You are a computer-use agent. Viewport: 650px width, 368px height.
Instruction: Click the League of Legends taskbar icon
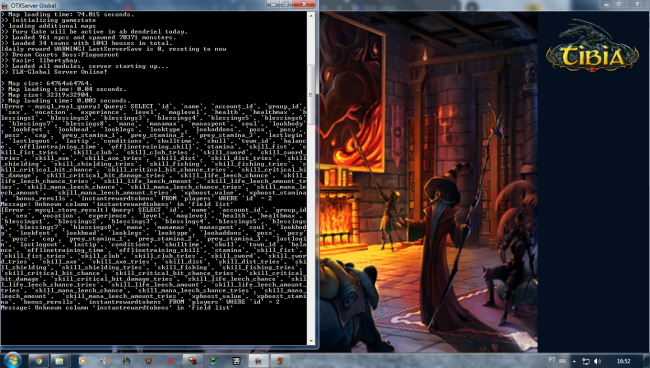point(126,361)
